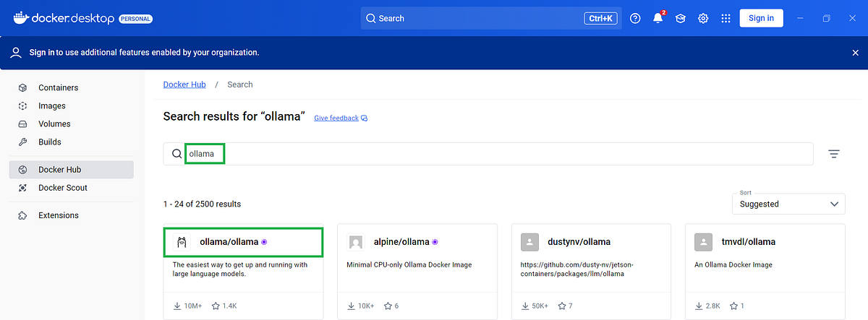Select Docker Hub in sidebar
The width and height of the screenshot is (868, 320).
(x=71, y=170)
